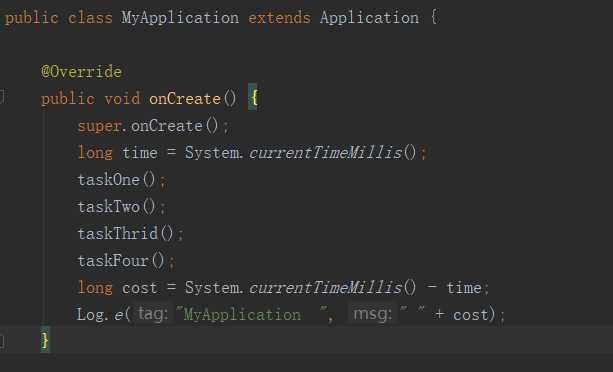The width and height of the screenshot is (613, 372).
Task: Place cursor on taskTwo() call
Action: (x=117, y=207)
